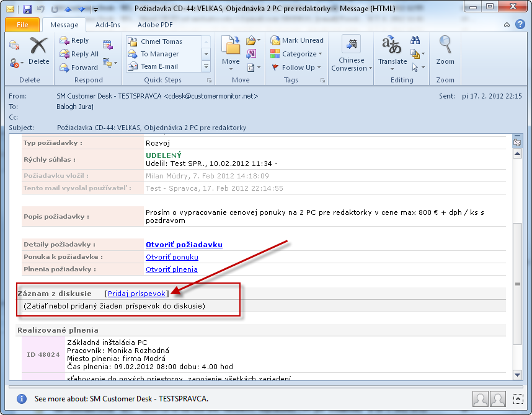Open the Otvoriť požiadavku link

coord(184,245)
